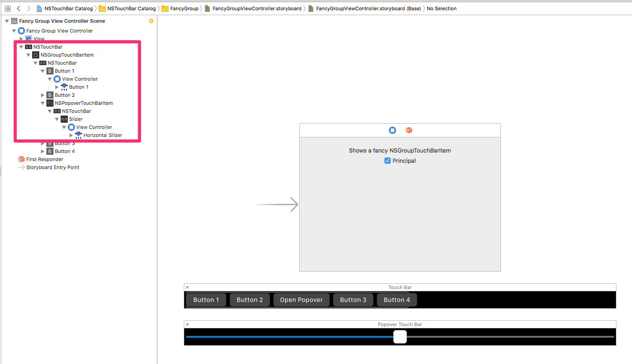Collapse the Fancy Group View Controller Scene
The image size is (632, 364).
pyautogui.click(x=7, y=21)
